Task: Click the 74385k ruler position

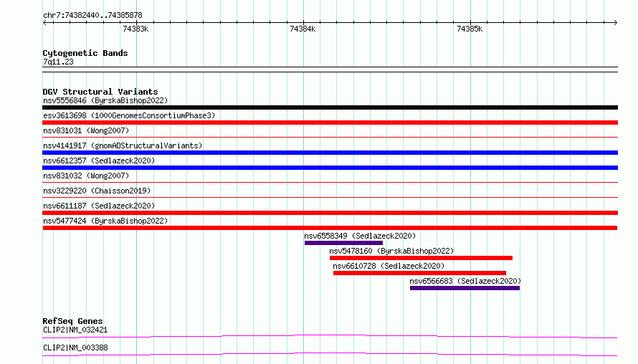Action: coord(470,29)
